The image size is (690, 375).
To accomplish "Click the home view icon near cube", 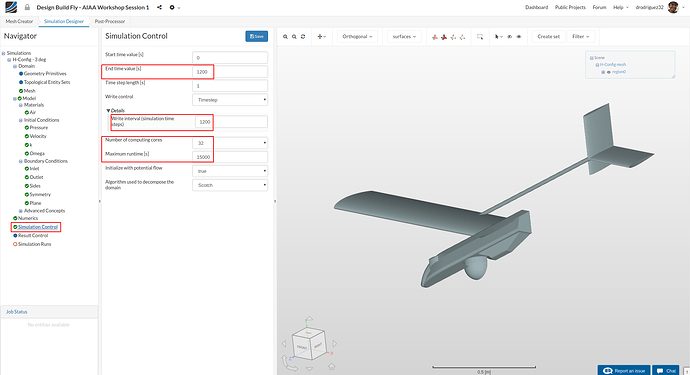I will (x=331, y=366).
